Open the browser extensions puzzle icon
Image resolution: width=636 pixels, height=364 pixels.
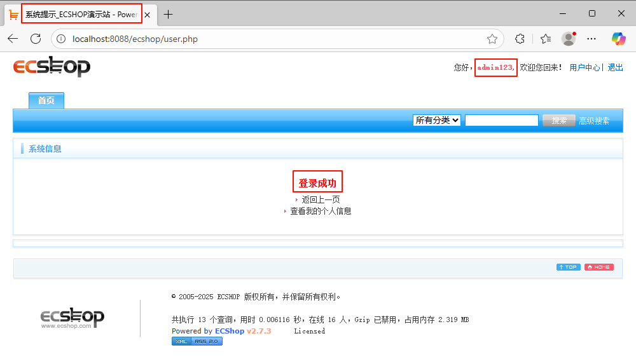pos(520,39)
